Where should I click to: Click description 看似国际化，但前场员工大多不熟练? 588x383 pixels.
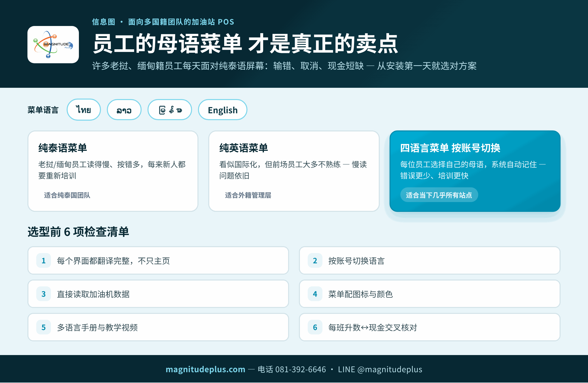click(x=293, y=170)
